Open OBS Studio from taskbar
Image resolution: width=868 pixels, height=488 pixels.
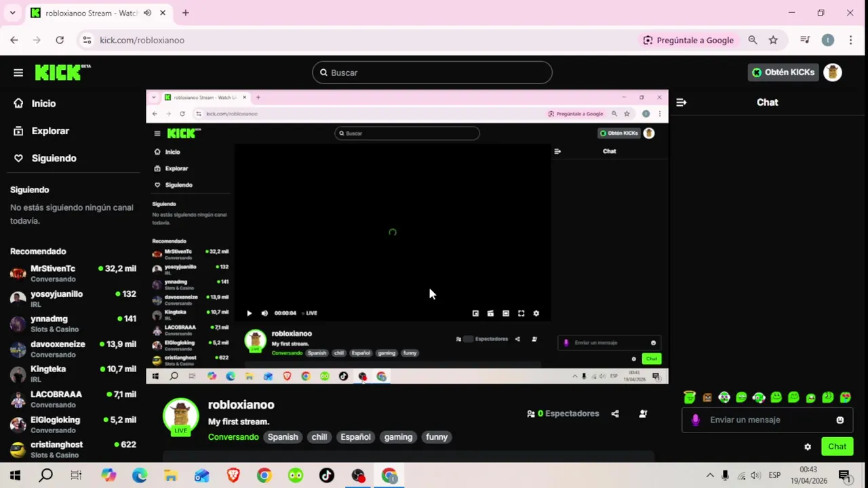pos(358,476)
